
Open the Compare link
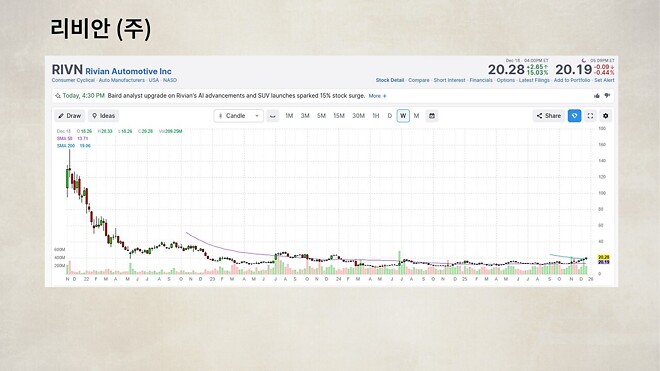pyautogui.click(x=419, y=80)
